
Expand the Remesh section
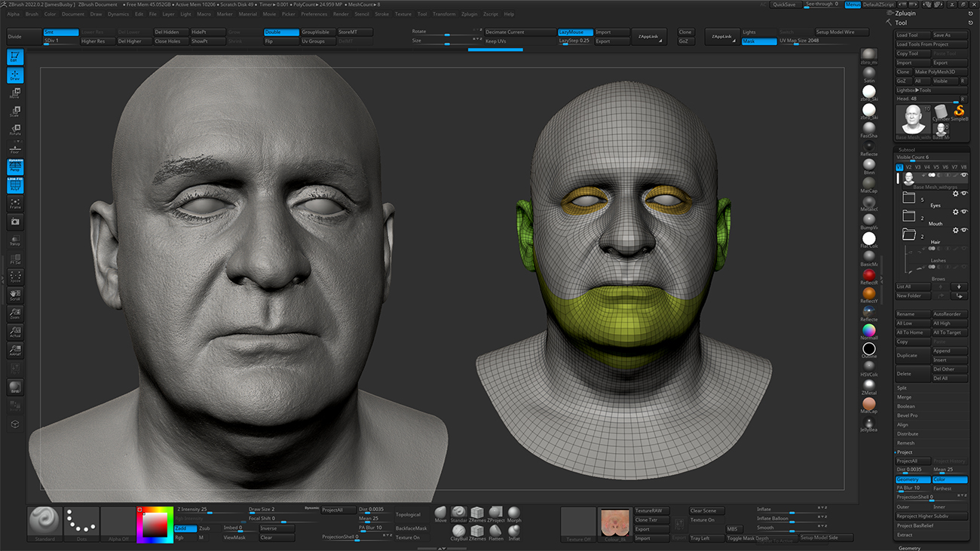[905, 443]
